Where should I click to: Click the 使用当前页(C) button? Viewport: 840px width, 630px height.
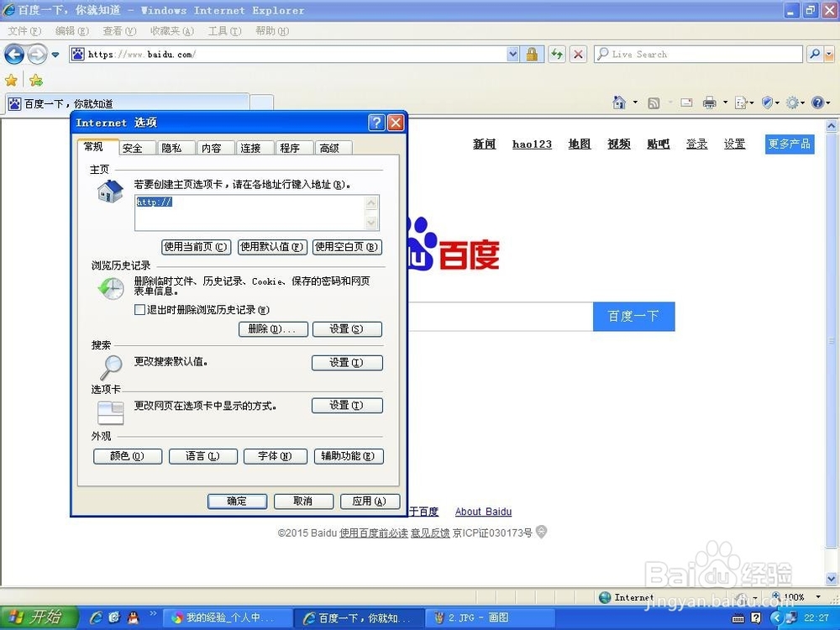[x=196, y=247]
